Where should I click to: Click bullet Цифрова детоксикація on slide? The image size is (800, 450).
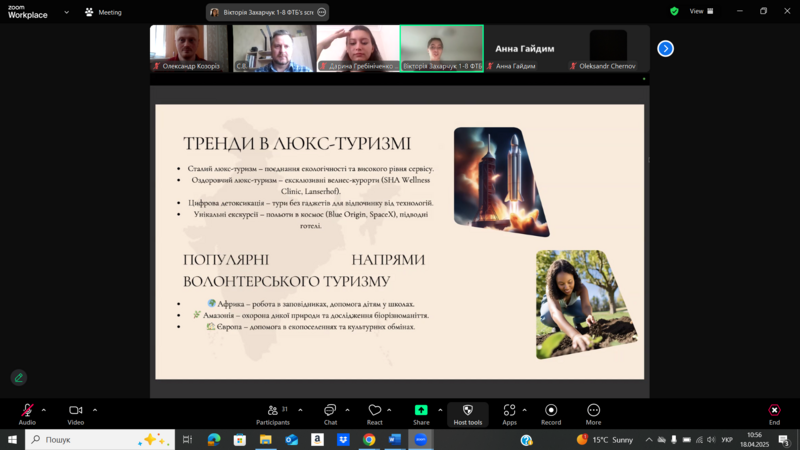[311, 203]
